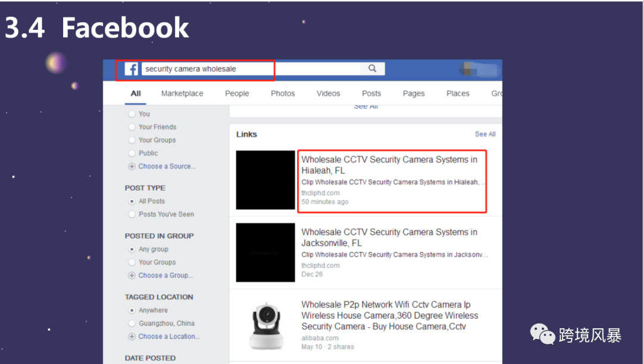Click the search field with security camera wholesale
The height and width of the screenshot is (364, 643).
(250, 68)
